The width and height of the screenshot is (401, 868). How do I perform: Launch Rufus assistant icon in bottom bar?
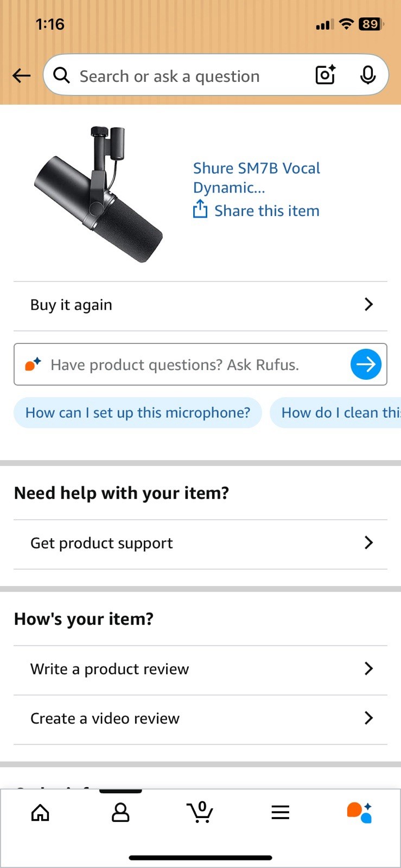coord(359,812)
